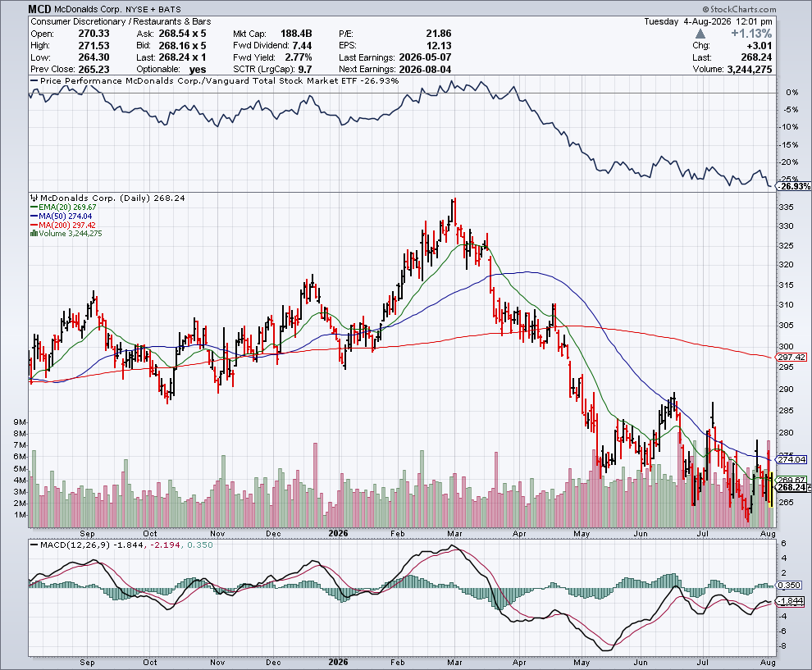Select the High value 271.53

point(94,46)
